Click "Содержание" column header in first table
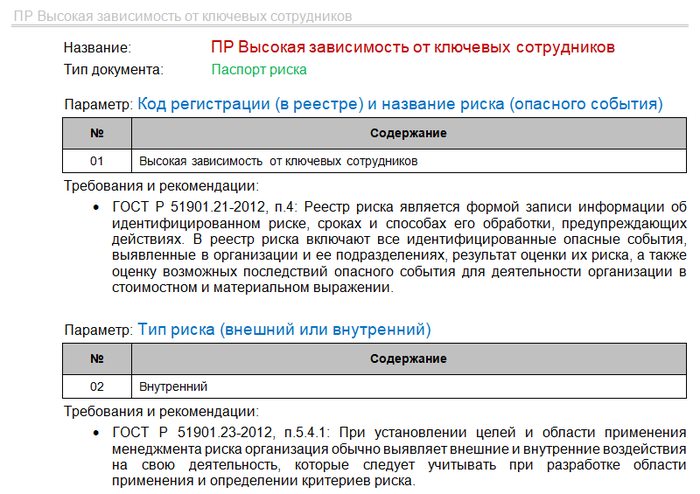The width and height of the screenshot is (700, 494). (x=408, y=133)
